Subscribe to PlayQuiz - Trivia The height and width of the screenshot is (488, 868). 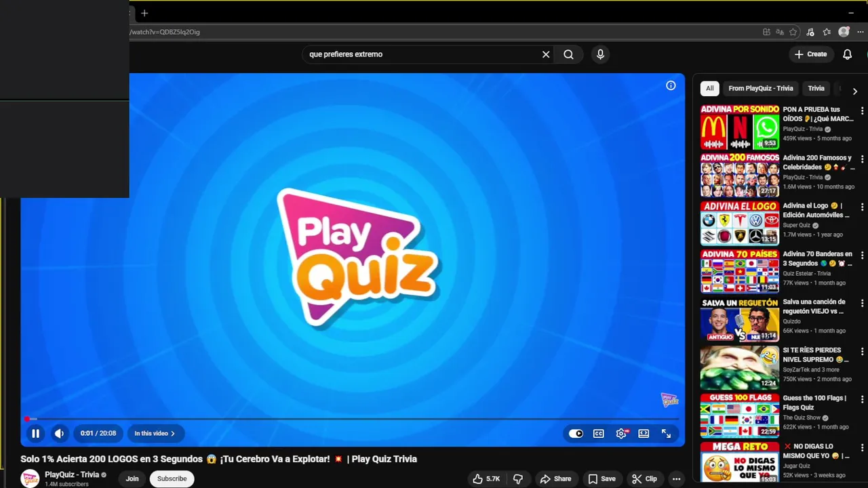(172, 479)
